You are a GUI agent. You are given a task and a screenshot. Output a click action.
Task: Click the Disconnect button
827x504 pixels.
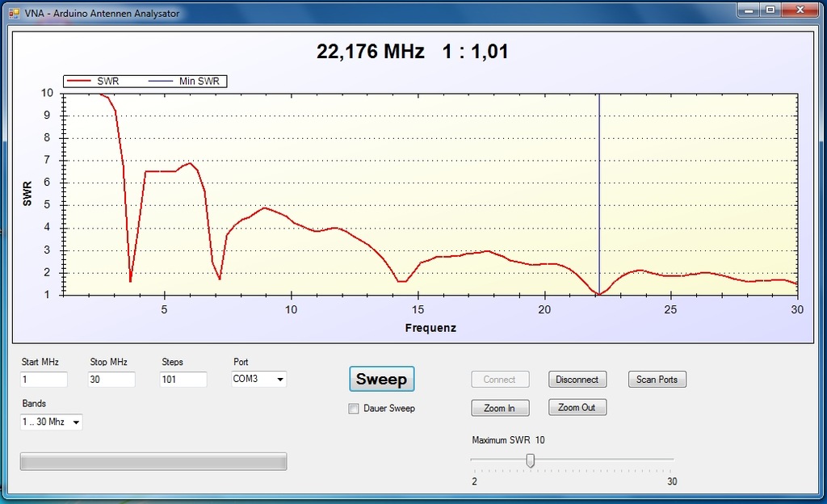(x=577, y=380)
